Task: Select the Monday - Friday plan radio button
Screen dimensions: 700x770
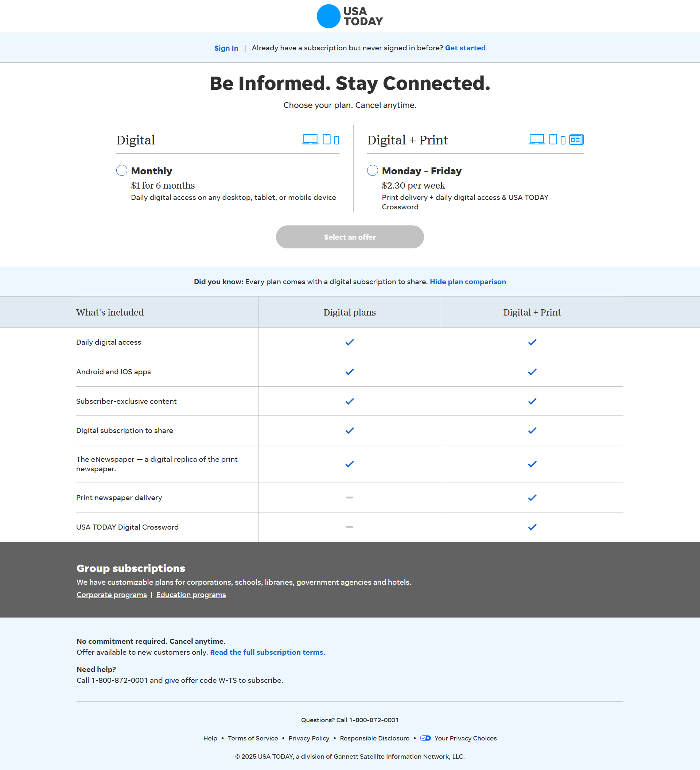Action: click(x=373, y=170)
